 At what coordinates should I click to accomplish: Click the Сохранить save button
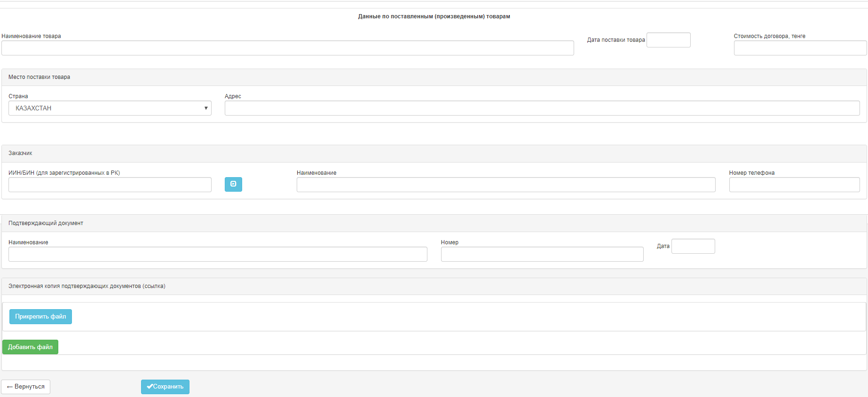tap(165, 387)
